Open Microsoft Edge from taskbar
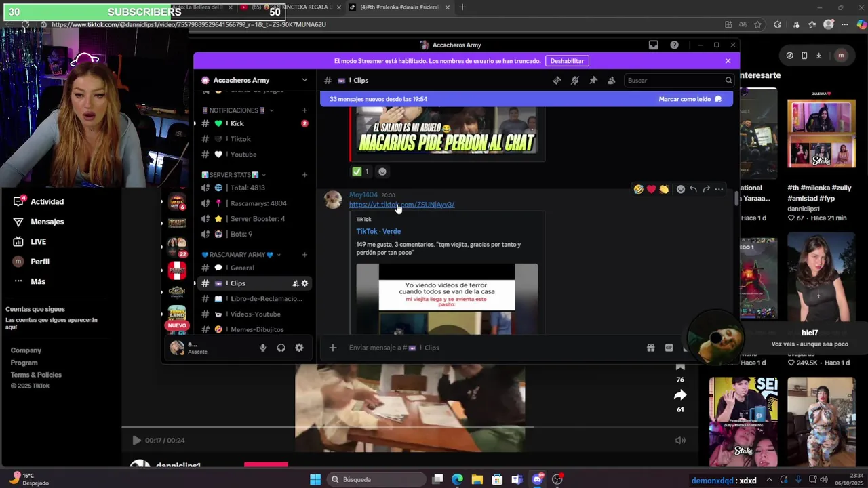The width and height of the screenshot is (868, 488). (457, 479)
